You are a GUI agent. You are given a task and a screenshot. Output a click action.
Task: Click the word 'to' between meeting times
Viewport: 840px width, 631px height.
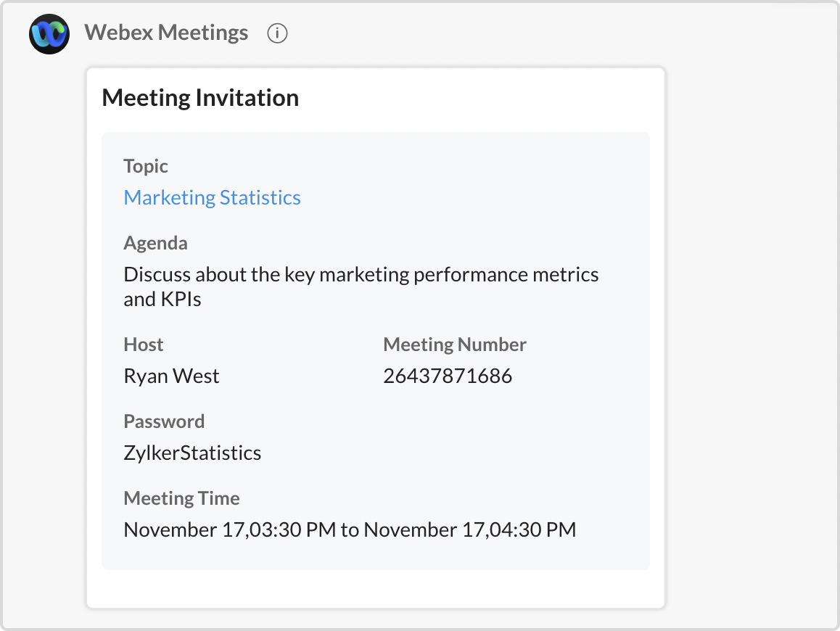[x=350, y=529]
